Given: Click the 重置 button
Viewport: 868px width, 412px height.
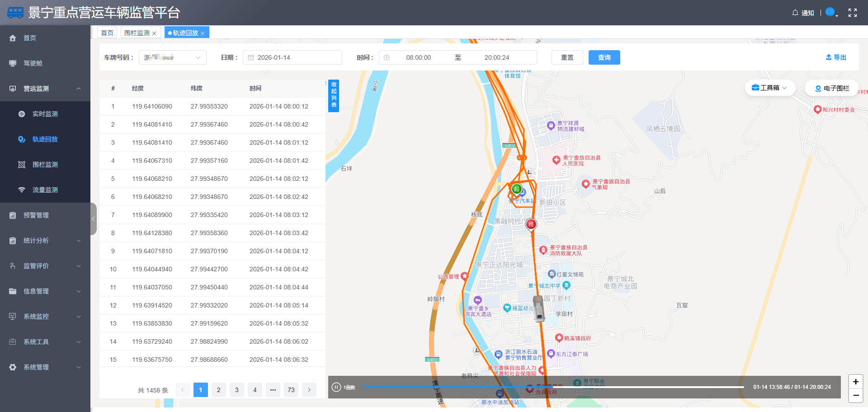Looking at the screenshot, I should (x=567, y=57).
